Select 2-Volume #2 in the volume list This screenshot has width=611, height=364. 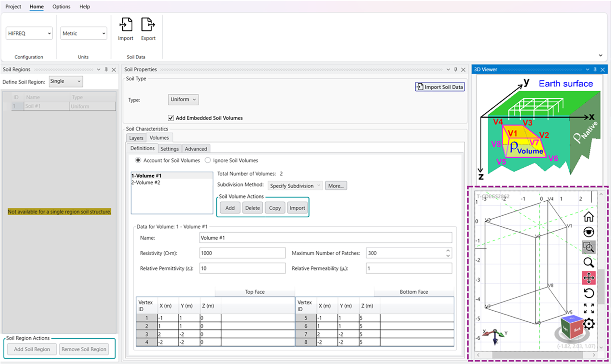(172, 182)
